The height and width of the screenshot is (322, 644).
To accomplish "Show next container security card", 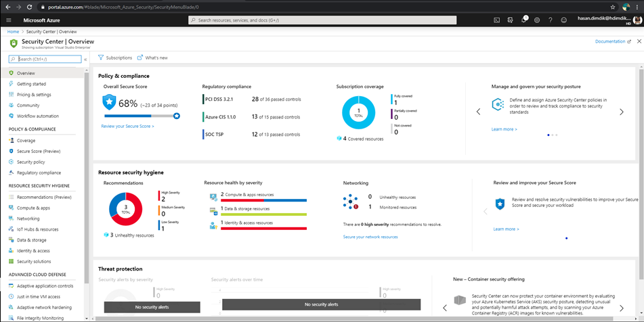I will [x=622, y=308].
